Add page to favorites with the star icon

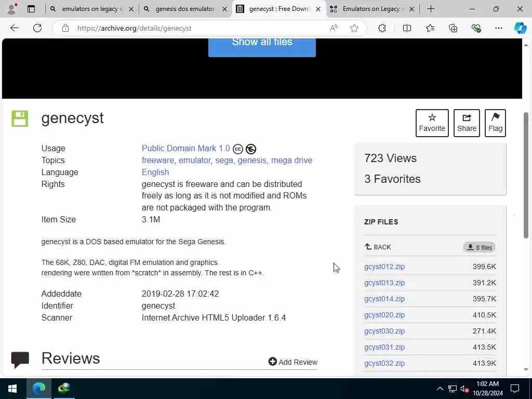coord(354,28)
